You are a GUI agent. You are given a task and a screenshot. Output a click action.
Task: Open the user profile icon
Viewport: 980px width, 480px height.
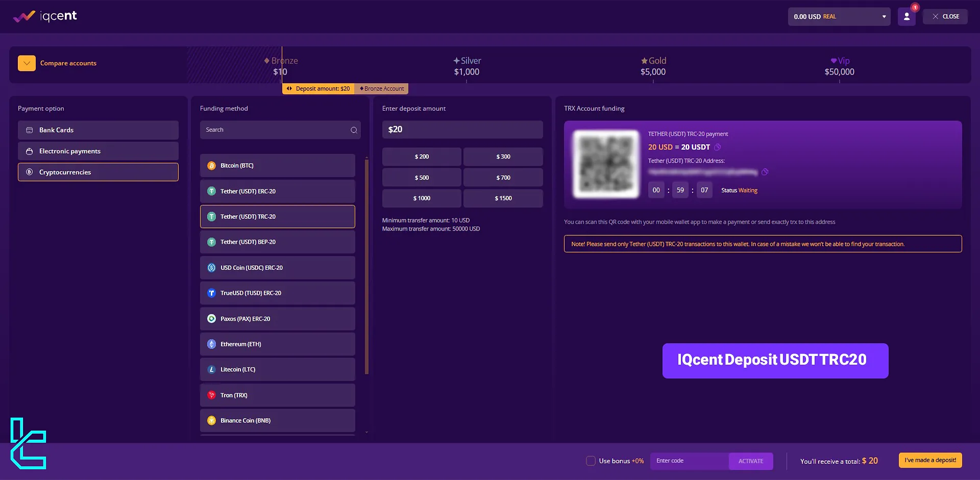click(x=906, y=16)
